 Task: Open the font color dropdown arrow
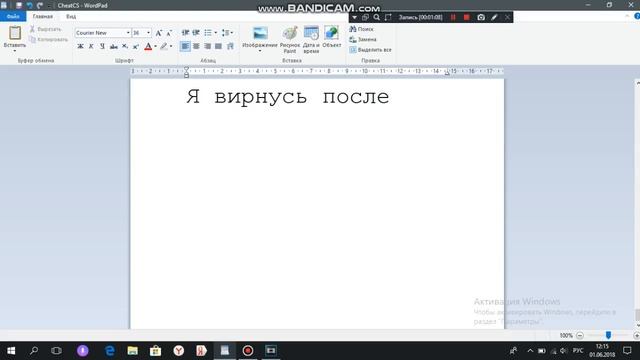click(156, 46)
